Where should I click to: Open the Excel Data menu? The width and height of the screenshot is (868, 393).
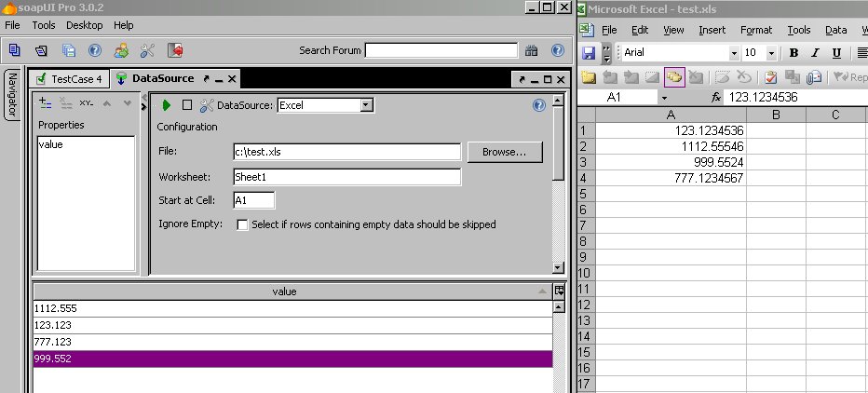[x=836, y=30]
